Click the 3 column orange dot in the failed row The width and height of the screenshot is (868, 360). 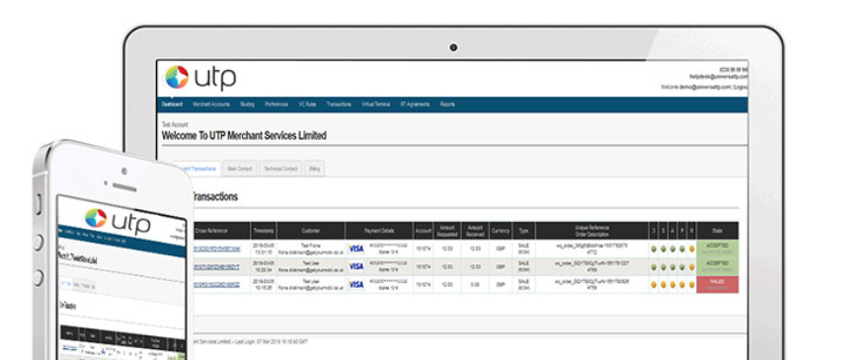pos(654,285)
